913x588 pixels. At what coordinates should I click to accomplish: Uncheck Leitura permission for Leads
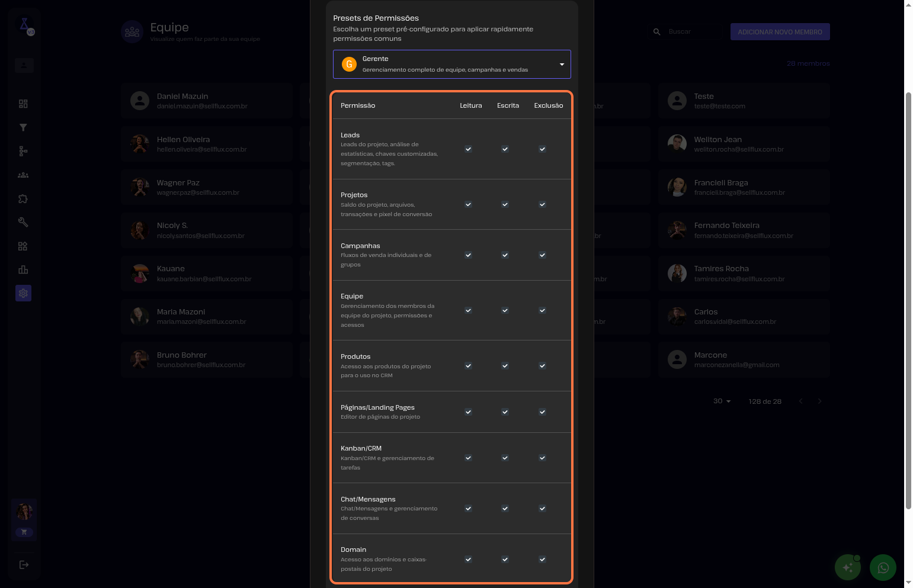468,149
